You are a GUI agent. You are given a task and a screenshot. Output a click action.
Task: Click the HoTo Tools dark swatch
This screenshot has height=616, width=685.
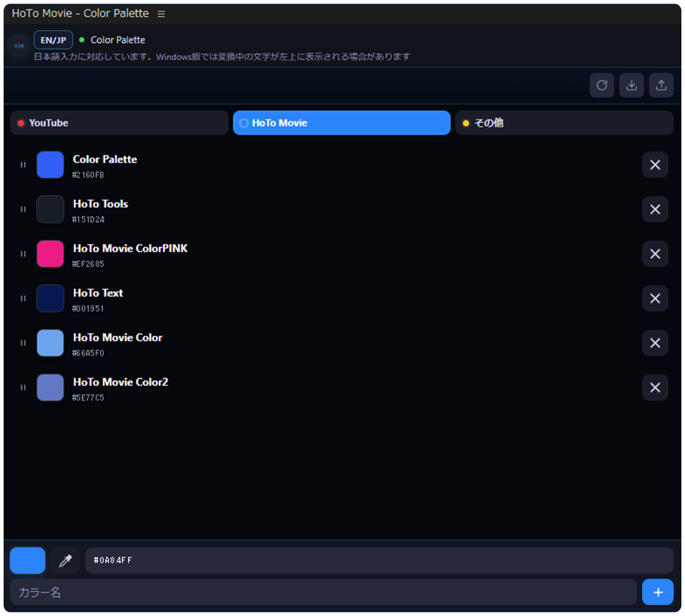pyautogui.click(x=50, y=209)
